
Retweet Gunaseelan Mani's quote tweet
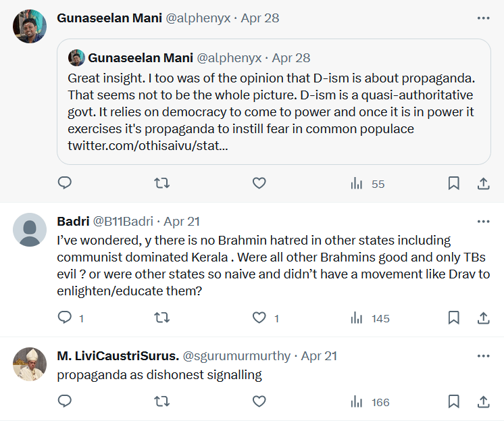coord(162,183)
